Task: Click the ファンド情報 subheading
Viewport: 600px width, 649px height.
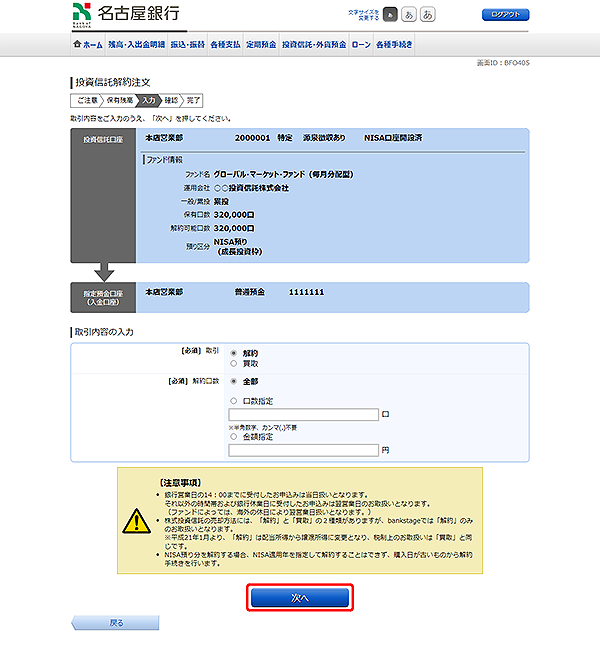Action: [164, 160]
